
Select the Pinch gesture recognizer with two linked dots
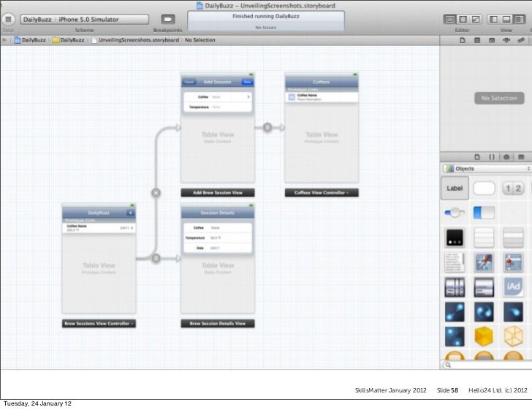coord(455,312)
